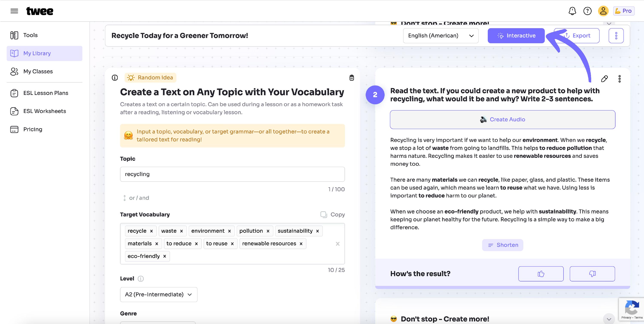Open A2 (Pre-Intermediate) level dropdown
Viewport: 644px width, 324px height.
tap(159, 295)
